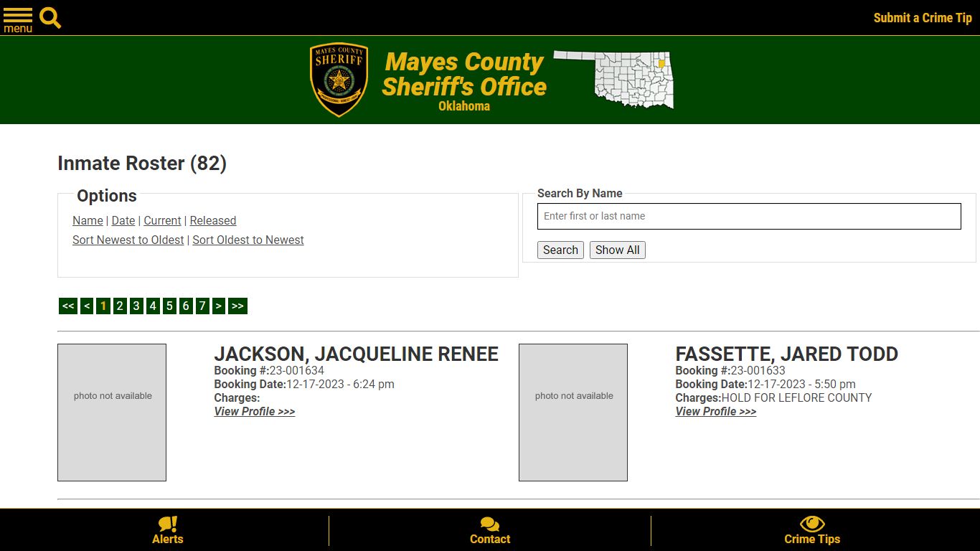Click booking number 23-001633
This screenshot has height=551, width=980.
[x=758, y=370]
